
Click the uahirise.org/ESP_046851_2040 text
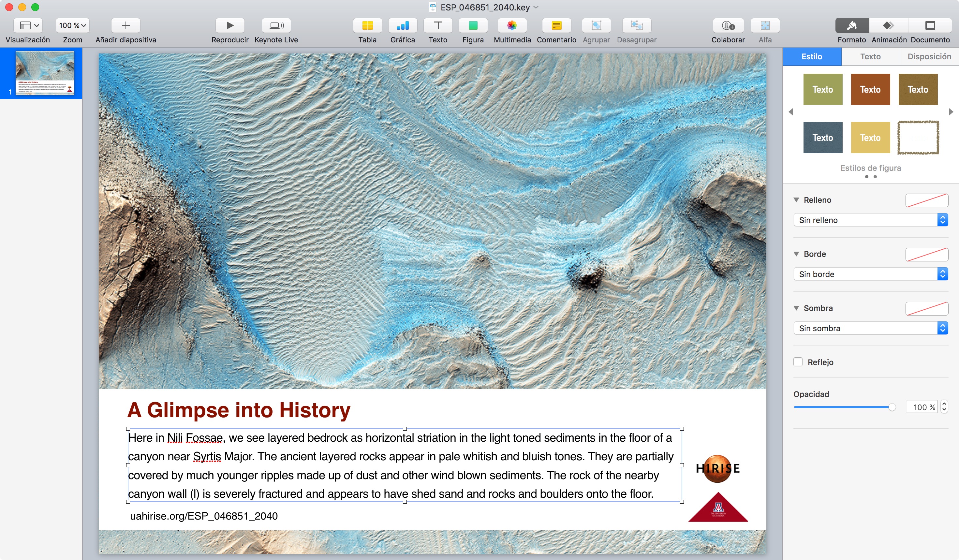pyautogui.click(x=204, y=516)
